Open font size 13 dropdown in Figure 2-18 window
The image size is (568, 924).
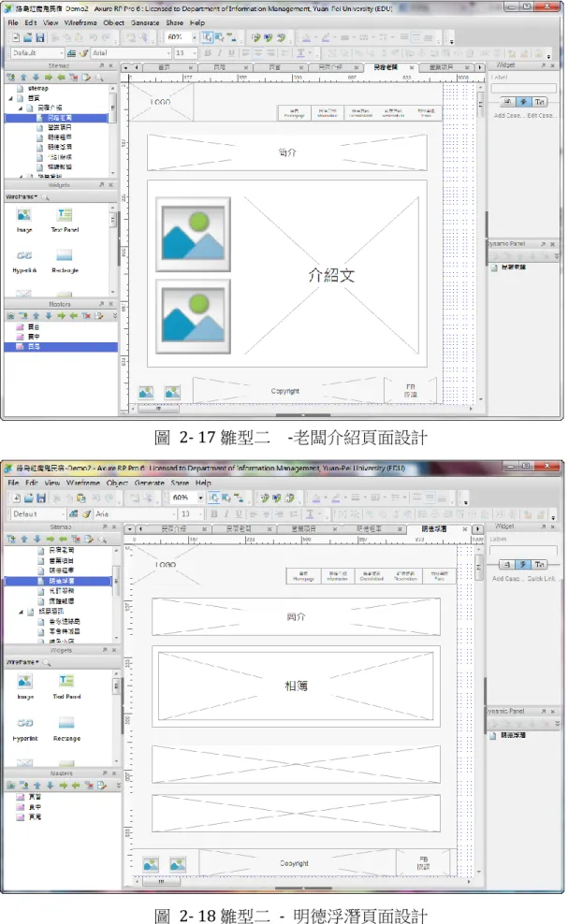click(201, 513)
